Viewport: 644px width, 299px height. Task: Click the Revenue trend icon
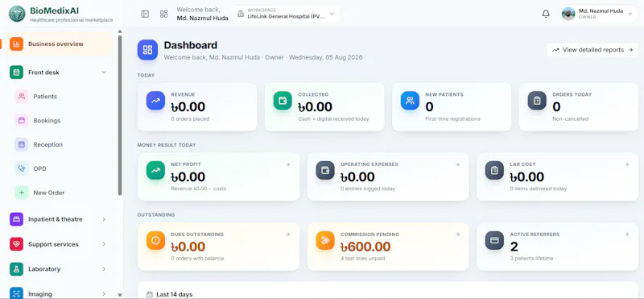(x=155, y=101)
